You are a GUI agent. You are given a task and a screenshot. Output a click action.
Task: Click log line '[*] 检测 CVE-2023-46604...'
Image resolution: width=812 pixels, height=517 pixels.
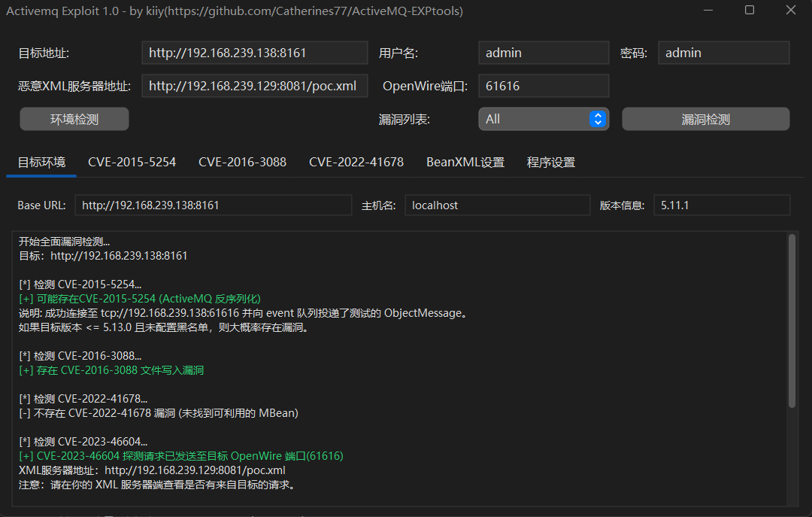[x=83, y=442]
